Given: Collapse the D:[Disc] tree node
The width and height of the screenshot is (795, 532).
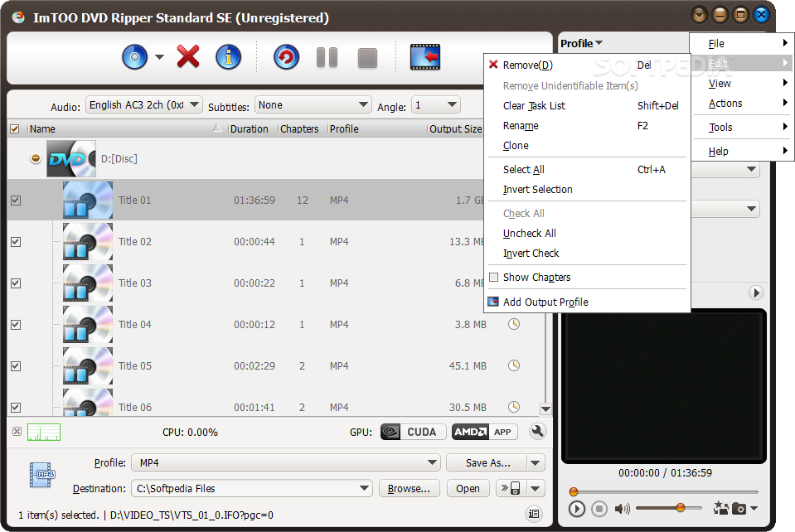Looking at the screenshot, I should pos(36,158).
